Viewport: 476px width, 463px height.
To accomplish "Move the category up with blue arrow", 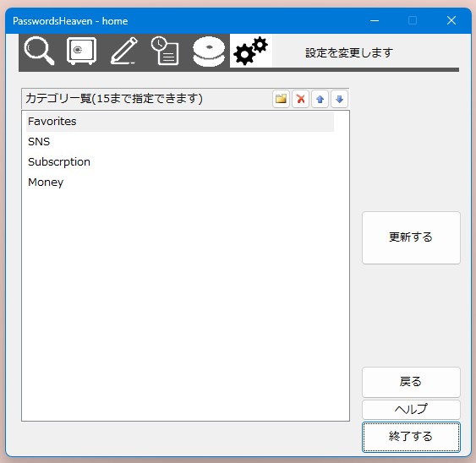I will click(320, 99).
